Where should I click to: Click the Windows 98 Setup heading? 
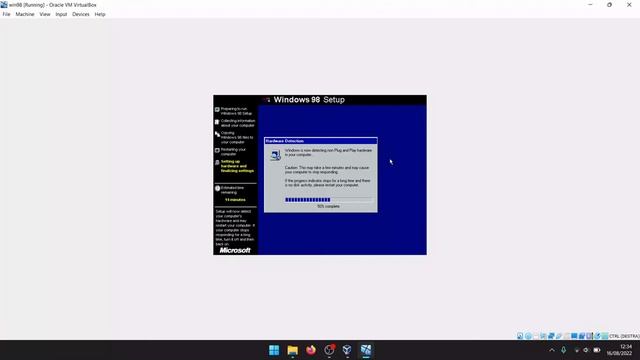309,100
